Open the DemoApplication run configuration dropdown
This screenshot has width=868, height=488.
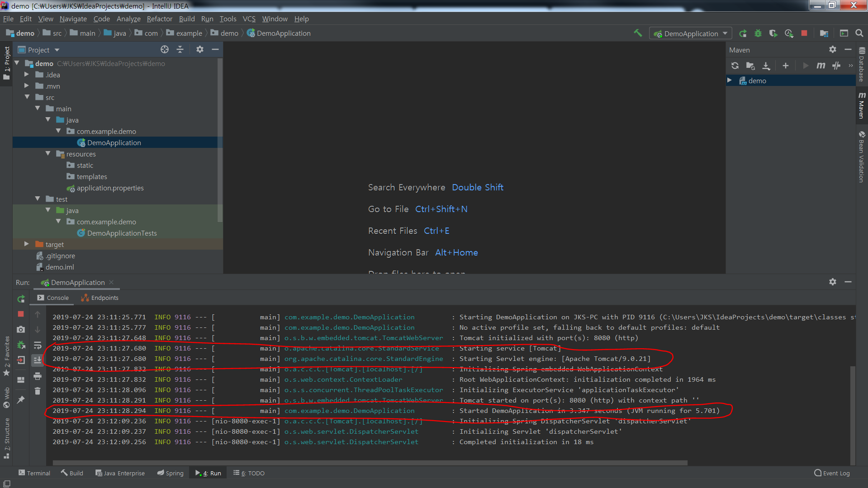pyautogui.click(x=691, y=33)
